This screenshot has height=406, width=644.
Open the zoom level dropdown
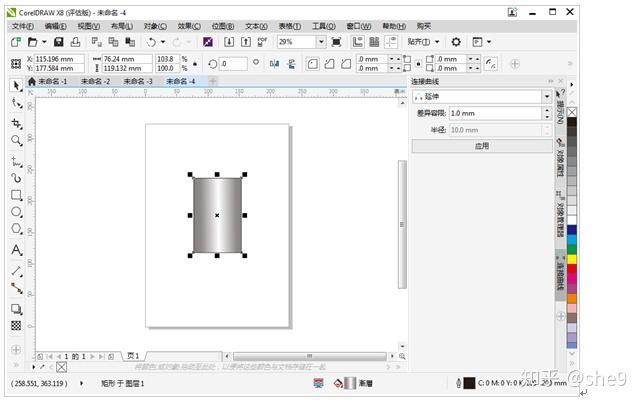coord(321,42)
